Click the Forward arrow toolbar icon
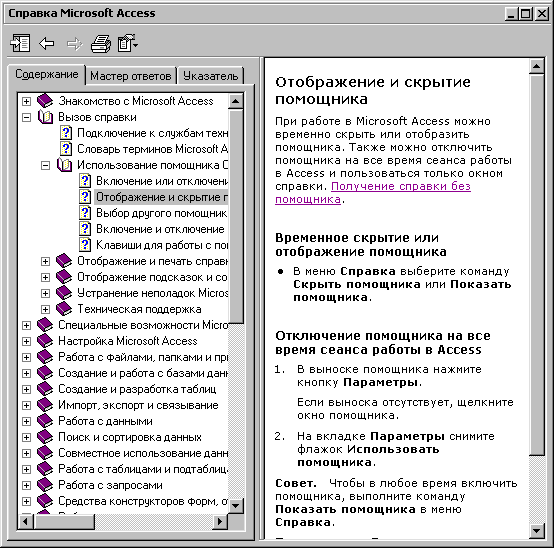Viewport: 554px width, 548px height. [x=75, y=44]
